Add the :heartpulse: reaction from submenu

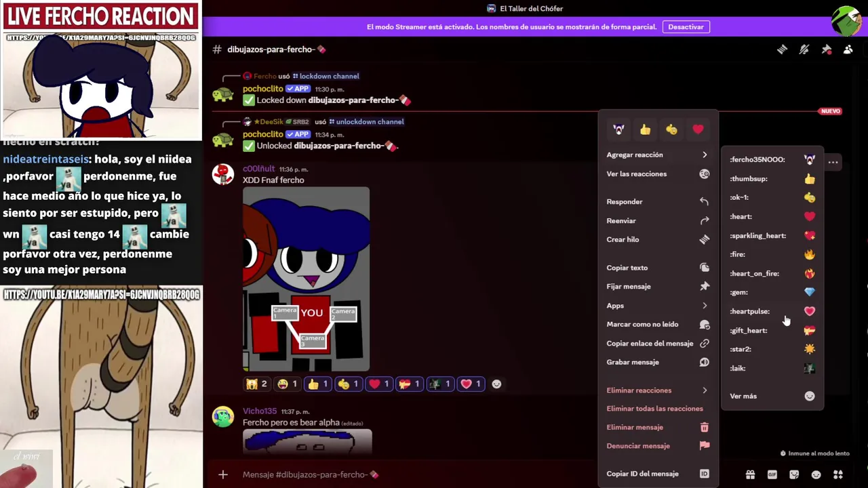(x=772, y=311)
